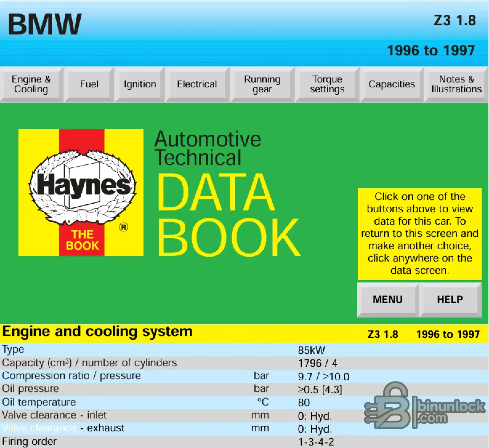Select 'Capacity (cm³) / number of cylinders' label
Screen dimensions: 489x448
click(x=89, y=363)
